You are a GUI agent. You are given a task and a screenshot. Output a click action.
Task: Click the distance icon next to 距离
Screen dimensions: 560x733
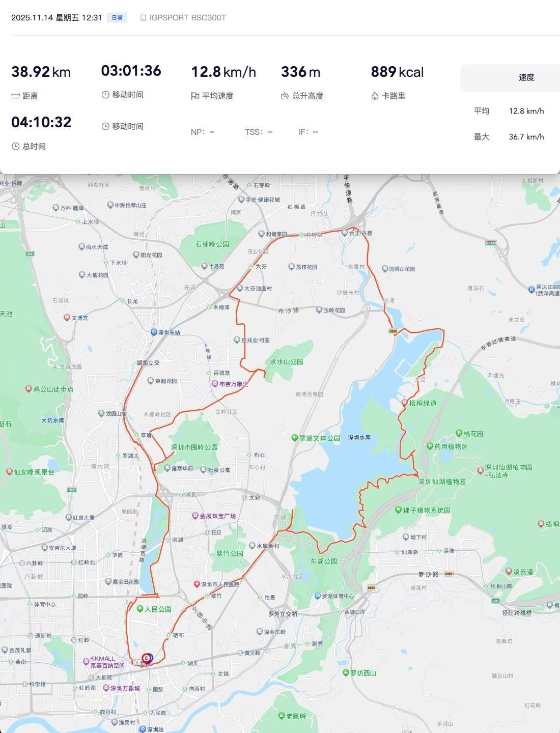pos(15,96)
